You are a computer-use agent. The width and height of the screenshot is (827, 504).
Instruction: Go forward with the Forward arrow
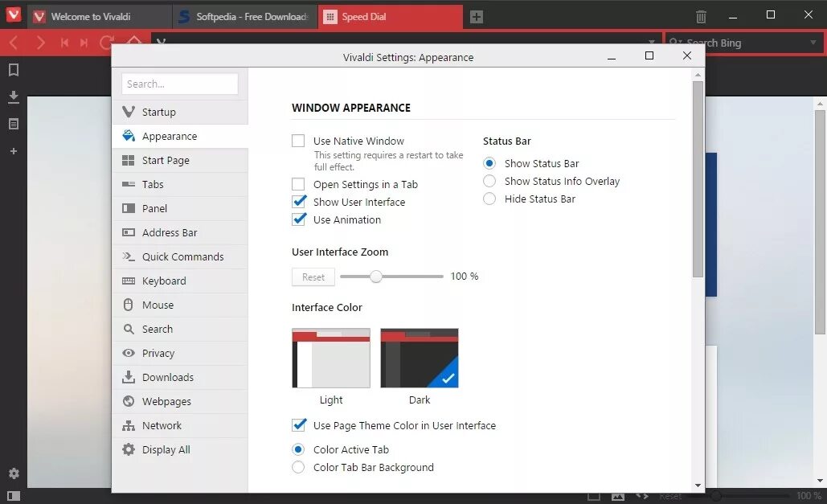[40, 43]
